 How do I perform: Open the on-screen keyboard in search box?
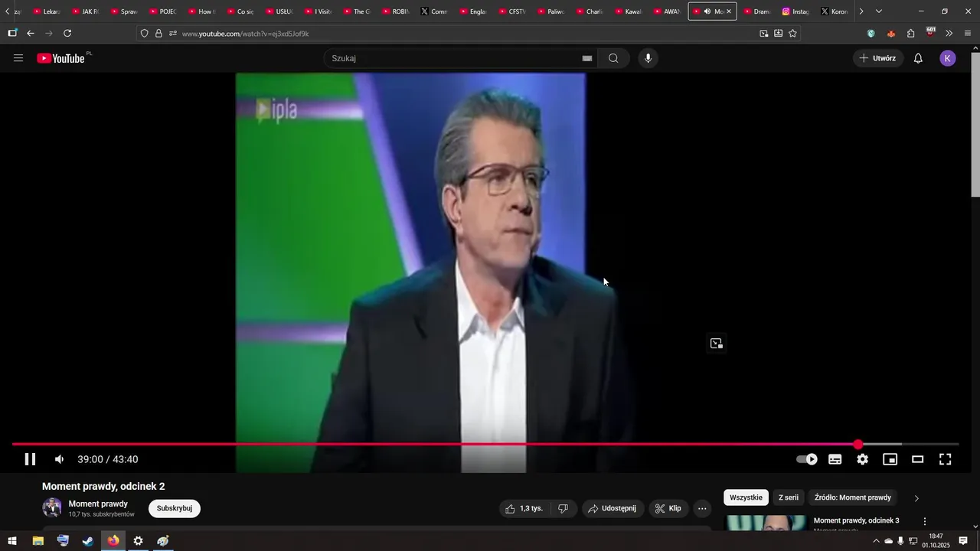click(587, 58)
